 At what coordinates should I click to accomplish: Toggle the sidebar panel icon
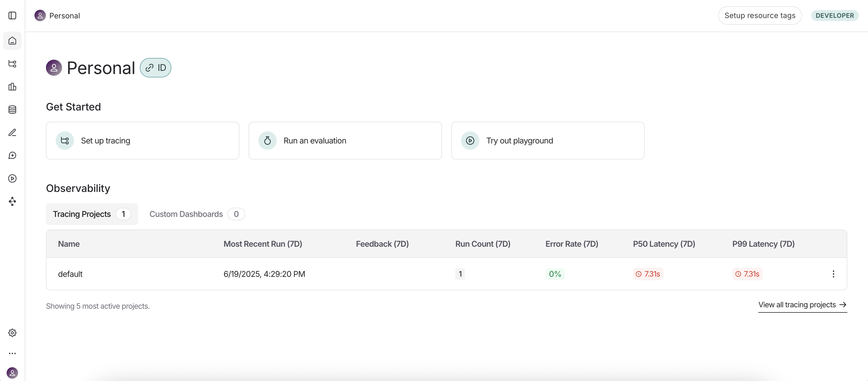[x=12, y=15]
